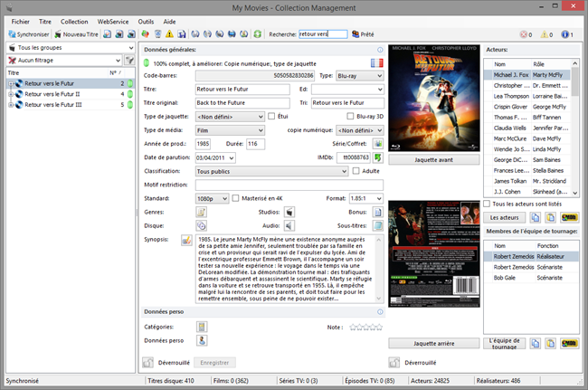The width and height of the screenshot is (588, 390).
Task: Open the Disque details icon
Action: pos(202,225)
